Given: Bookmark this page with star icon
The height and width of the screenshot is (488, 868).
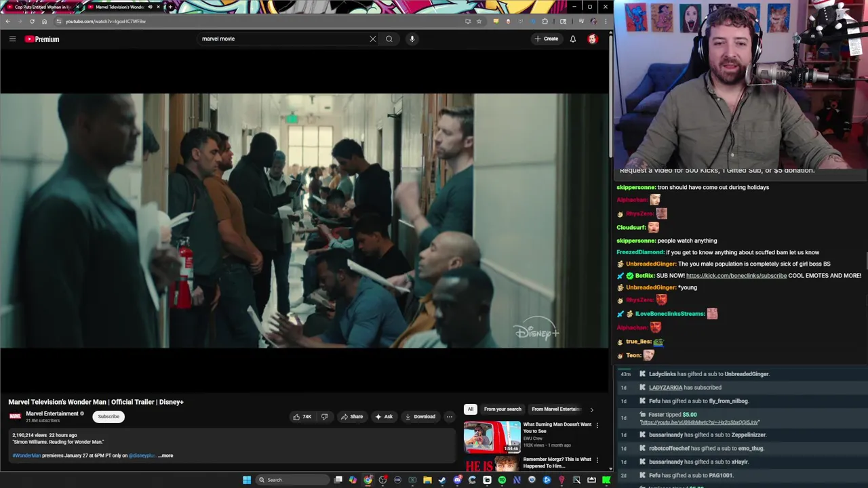Looking at the screenshot, I should (479, 21).
